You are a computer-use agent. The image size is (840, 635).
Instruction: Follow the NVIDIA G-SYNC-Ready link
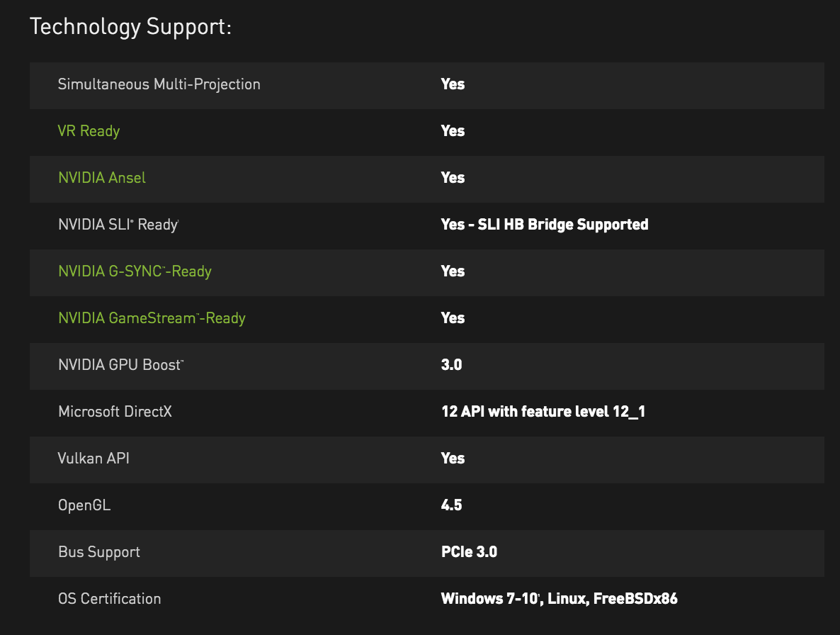(x=135, y=271)
